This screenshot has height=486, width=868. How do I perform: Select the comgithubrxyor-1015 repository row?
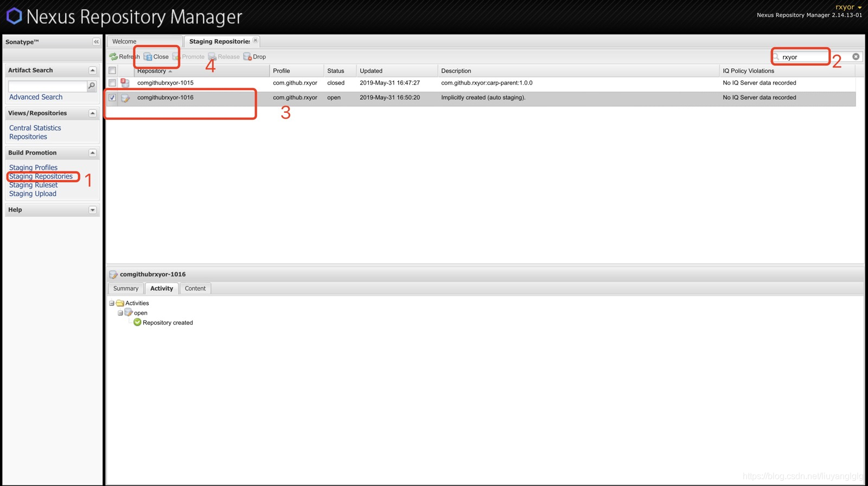tap(481, 83)
